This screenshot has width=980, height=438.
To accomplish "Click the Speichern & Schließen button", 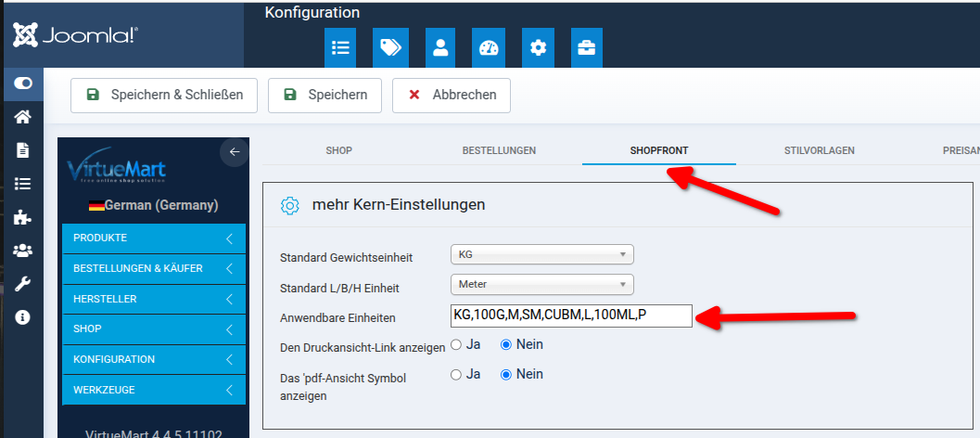I will coord(164,95).
